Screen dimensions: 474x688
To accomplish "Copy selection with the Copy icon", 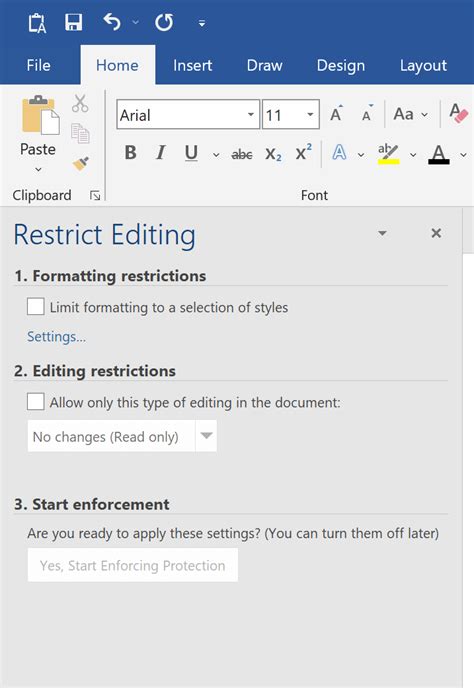I will tap(80, 133).
